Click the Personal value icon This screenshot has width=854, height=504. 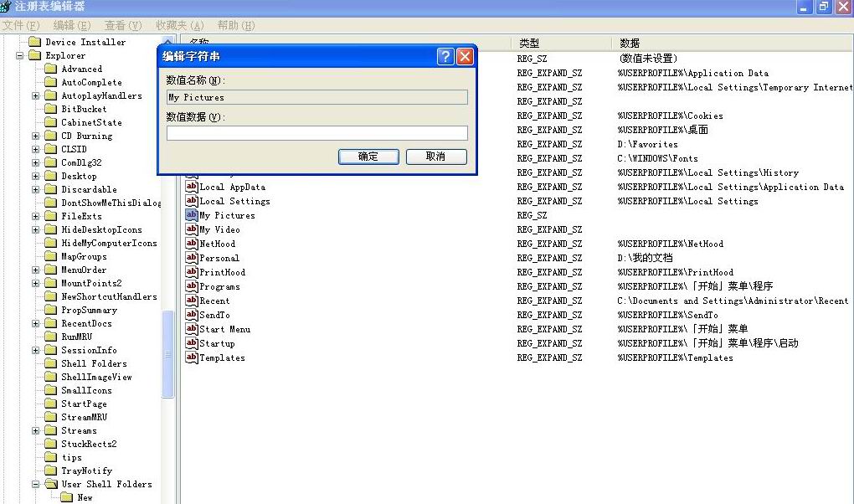tap(192, 258)
